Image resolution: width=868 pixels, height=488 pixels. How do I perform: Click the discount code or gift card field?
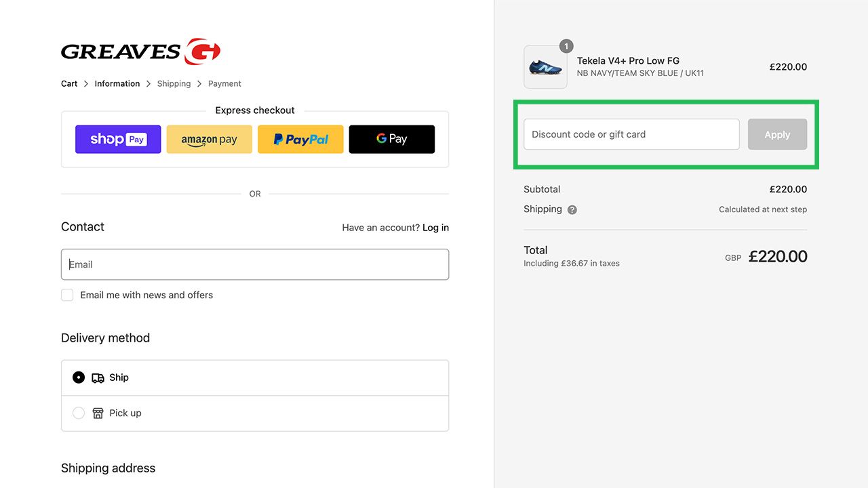click(x=631, y=134)
